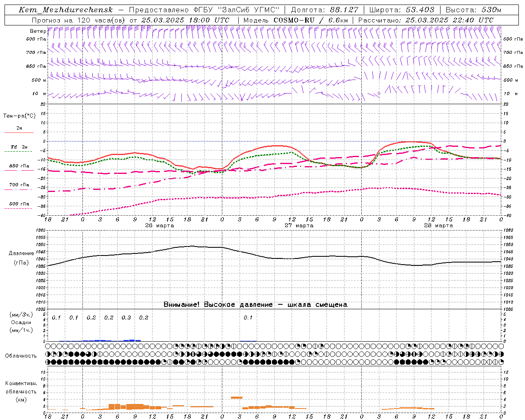Viewport: 525px width, 420px height.
Task: Click the solid line sample under 2м legend
Action: tap(19, 133)
